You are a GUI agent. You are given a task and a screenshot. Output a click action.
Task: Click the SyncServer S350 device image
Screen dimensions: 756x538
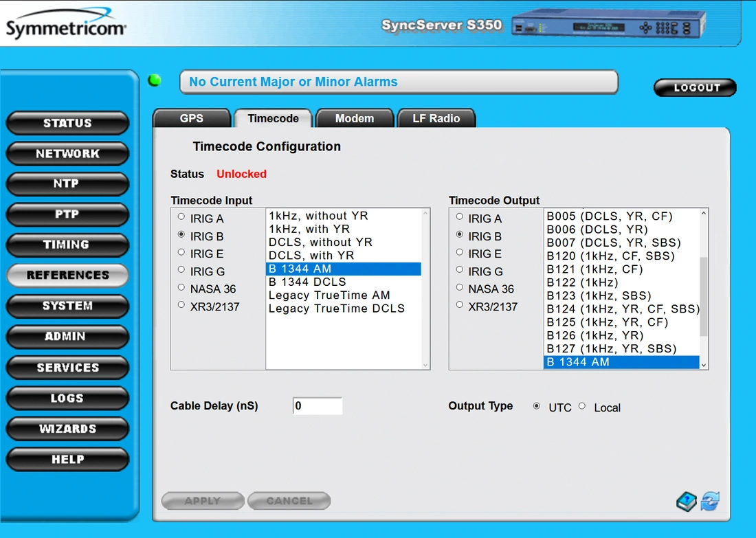tap(609, 25)
